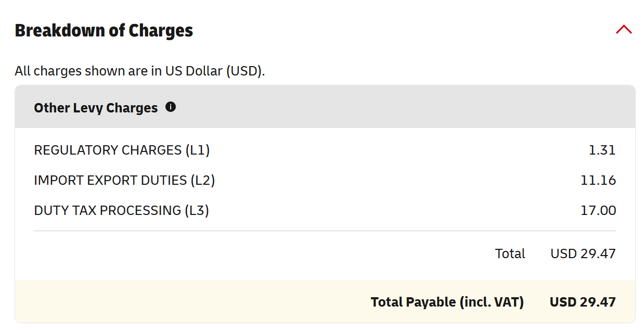Viewport: 644px width, 330px height.
Task: Click the 1.31 regulatory charge amount
Action: 602,150
